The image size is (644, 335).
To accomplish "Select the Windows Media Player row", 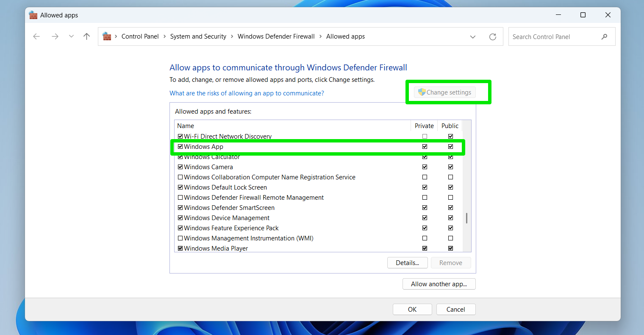I will pyautogui.click(x=319, y=248).
